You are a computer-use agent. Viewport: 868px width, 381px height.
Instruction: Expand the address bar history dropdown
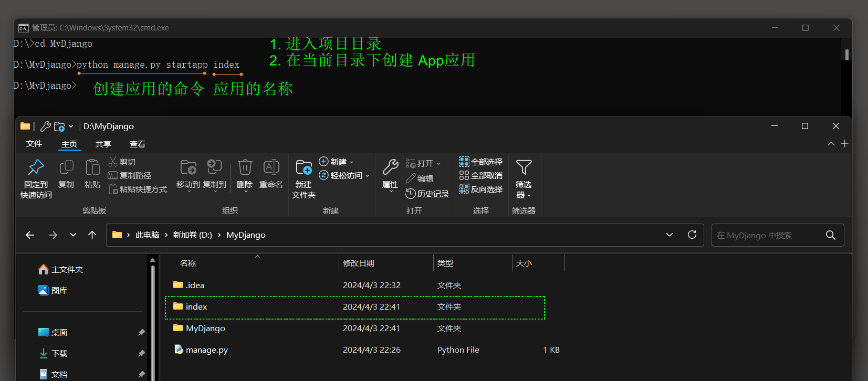670,235
